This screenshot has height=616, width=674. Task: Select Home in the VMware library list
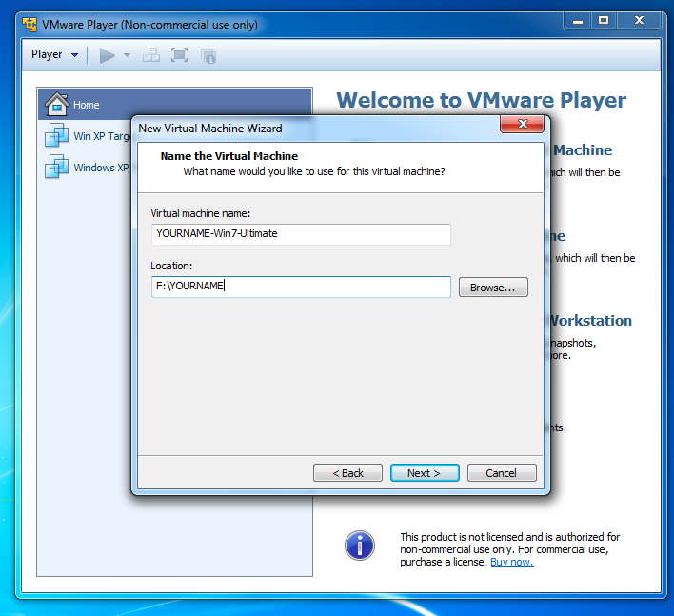click(x=175, y=105)
